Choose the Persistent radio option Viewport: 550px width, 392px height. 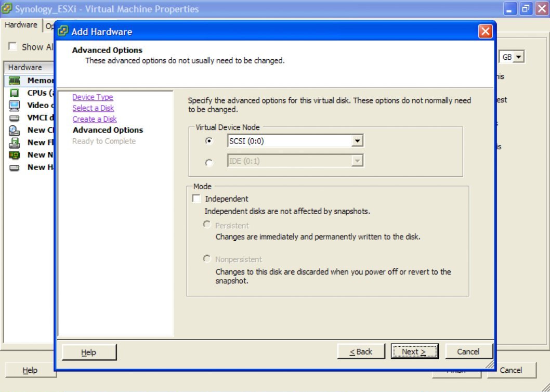tap(207, 224)
